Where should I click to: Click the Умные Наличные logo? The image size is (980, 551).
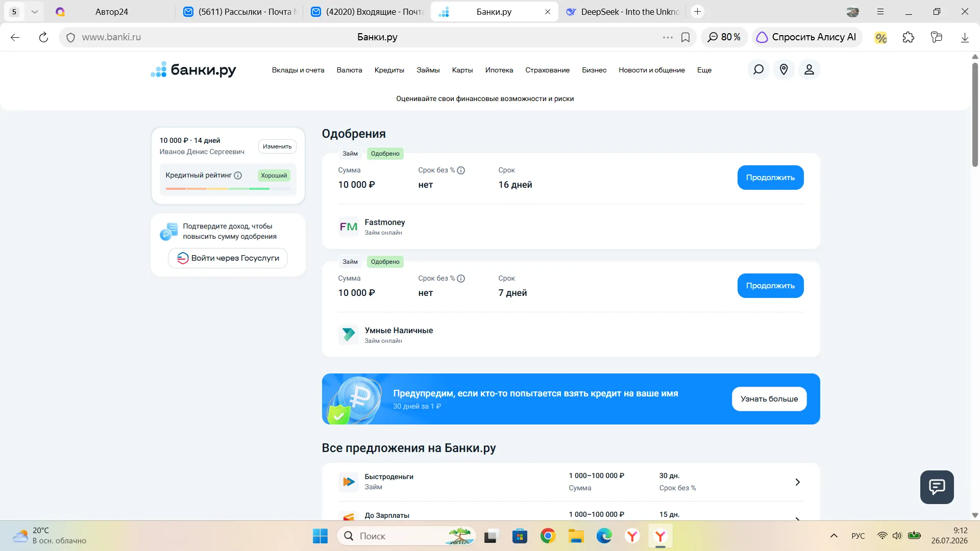(349, 335)
